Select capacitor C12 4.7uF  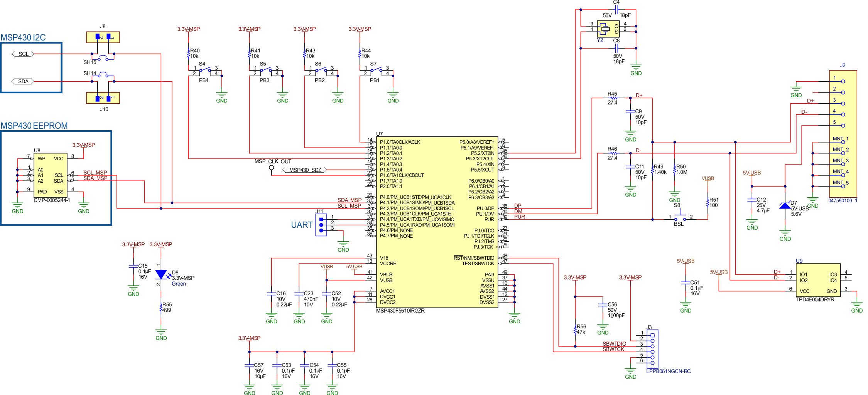752,200
